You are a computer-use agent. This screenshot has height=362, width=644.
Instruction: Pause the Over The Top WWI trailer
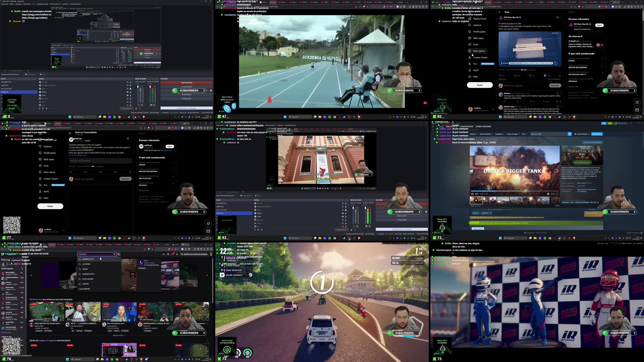coord(472,194)
